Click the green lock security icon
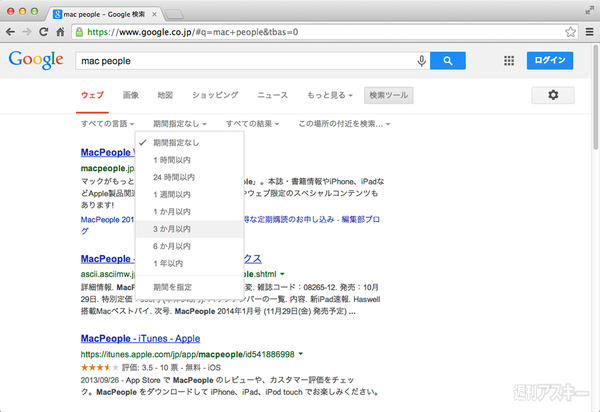 [x=79, y=32]
